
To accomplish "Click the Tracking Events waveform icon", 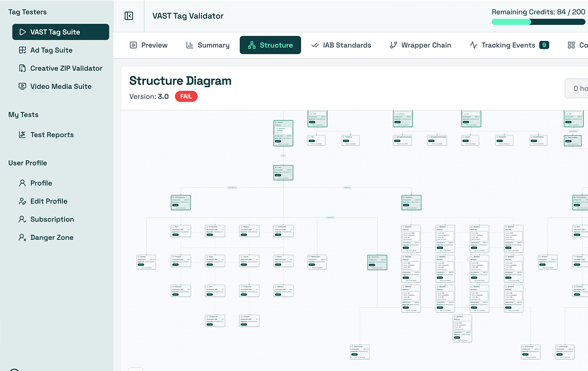I will point(473,45).
